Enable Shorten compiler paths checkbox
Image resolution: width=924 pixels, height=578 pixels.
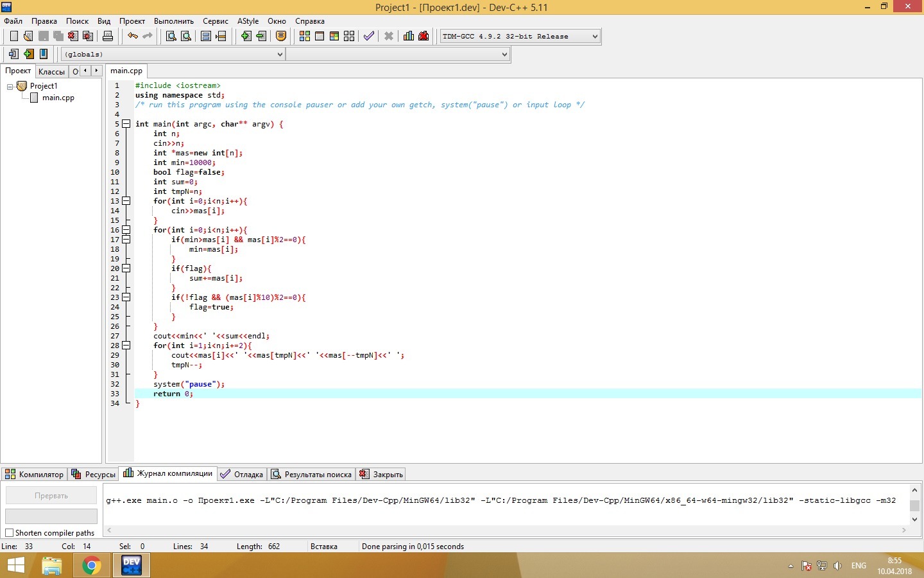(x=10, y=532)
